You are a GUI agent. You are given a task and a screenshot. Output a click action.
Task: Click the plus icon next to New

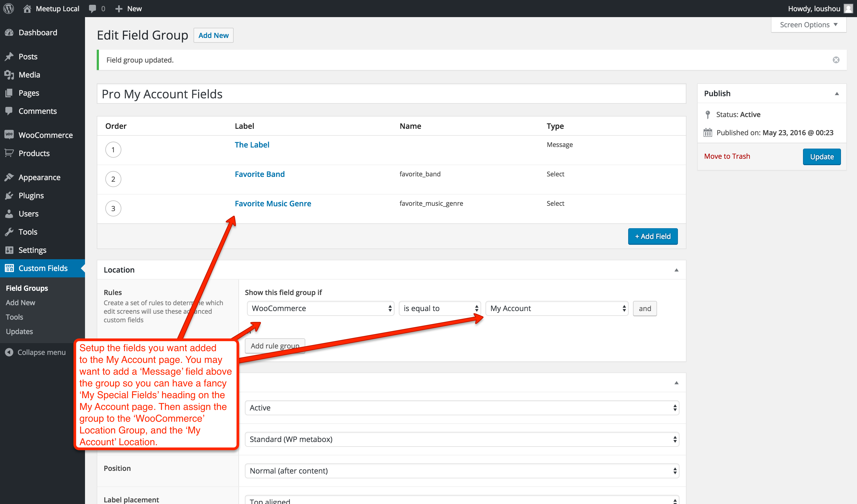119,9
